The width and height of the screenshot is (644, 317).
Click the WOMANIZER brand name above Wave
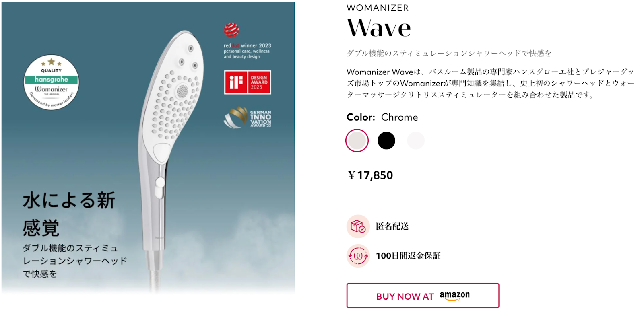click(x=378, y=8)
